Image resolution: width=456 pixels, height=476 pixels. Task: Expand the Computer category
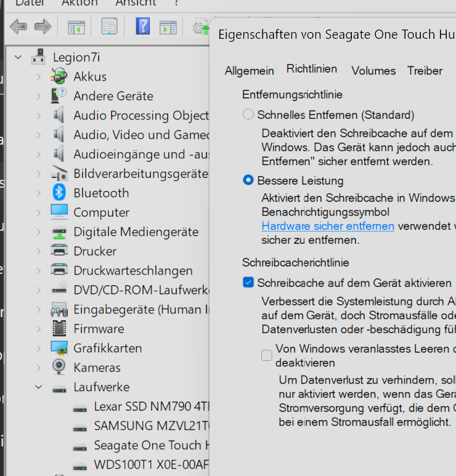coord(39,212)
